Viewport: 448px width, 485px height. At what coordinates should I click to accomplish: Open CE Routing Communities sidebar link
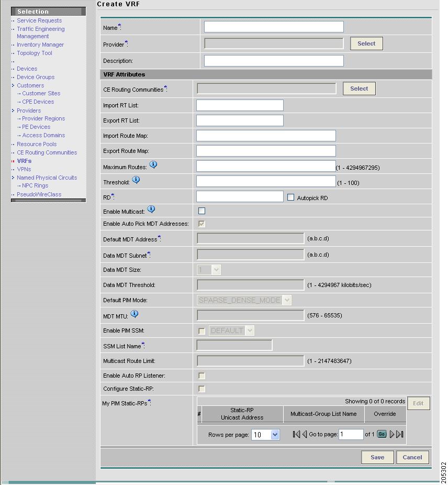pos(47,152)
